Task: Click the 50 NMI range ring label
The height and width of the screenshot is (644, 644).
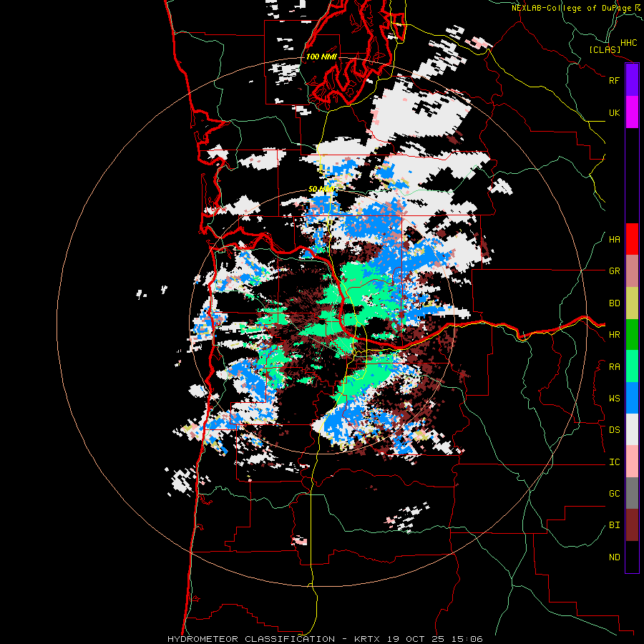Action: pyautogui.click(x=321, y=190)
